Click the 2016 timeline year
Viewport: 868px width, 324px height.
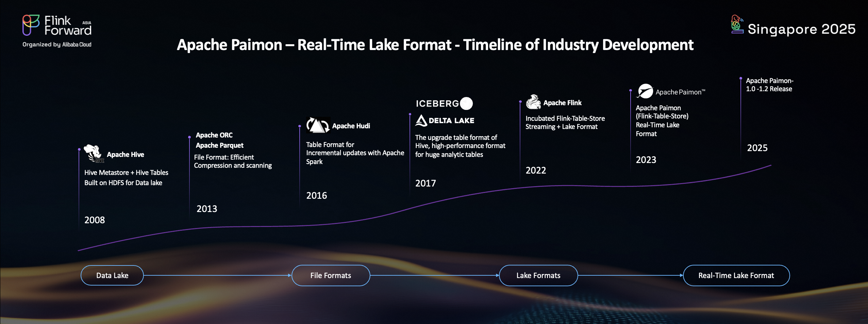point(317,196)
